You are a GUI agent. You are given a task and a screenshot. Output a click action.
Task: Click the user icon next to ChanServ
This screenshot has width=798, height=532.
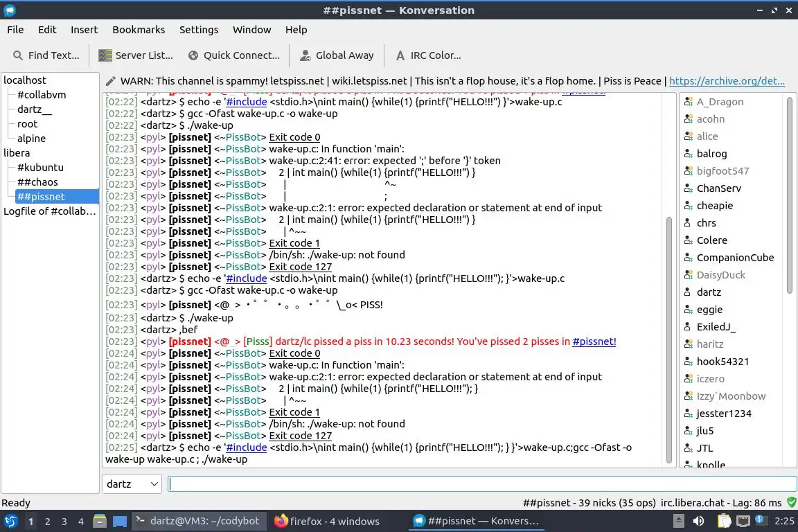click(688, 188)
